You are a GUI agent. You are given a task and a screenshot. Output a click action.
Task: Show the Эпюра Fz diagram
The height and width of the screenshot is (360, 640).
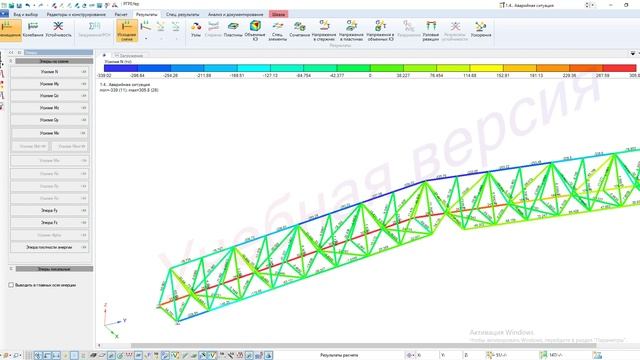(49, 222)
